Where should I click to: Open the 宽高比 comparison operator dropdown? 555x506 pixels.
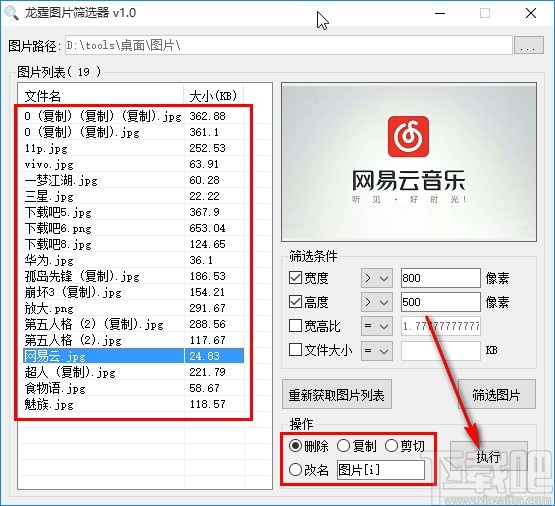point(377,326)
